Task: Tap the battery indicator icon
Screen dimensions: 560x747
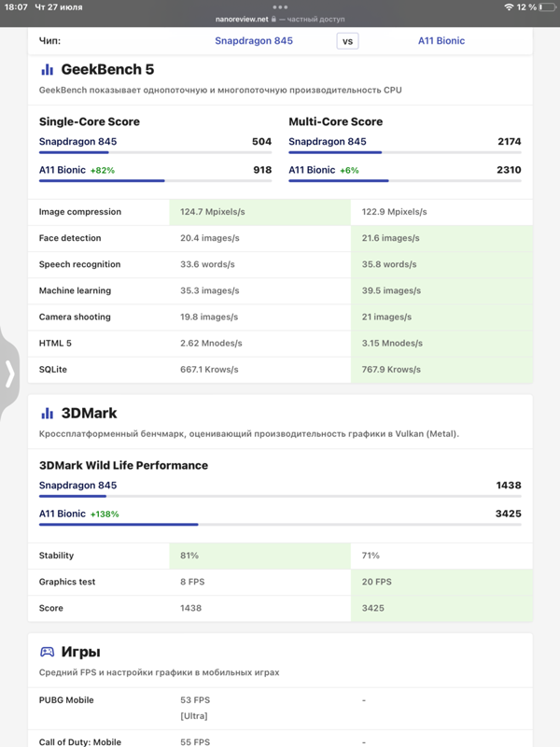Action: [x=547, y=7]
